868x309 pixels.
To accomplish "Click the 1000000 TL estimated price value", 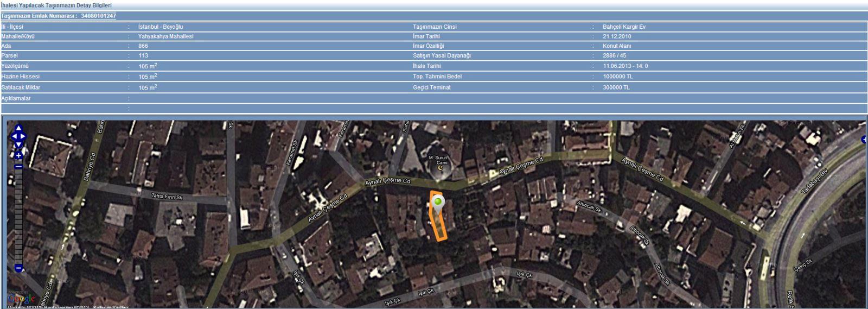I will click(617, 77).
